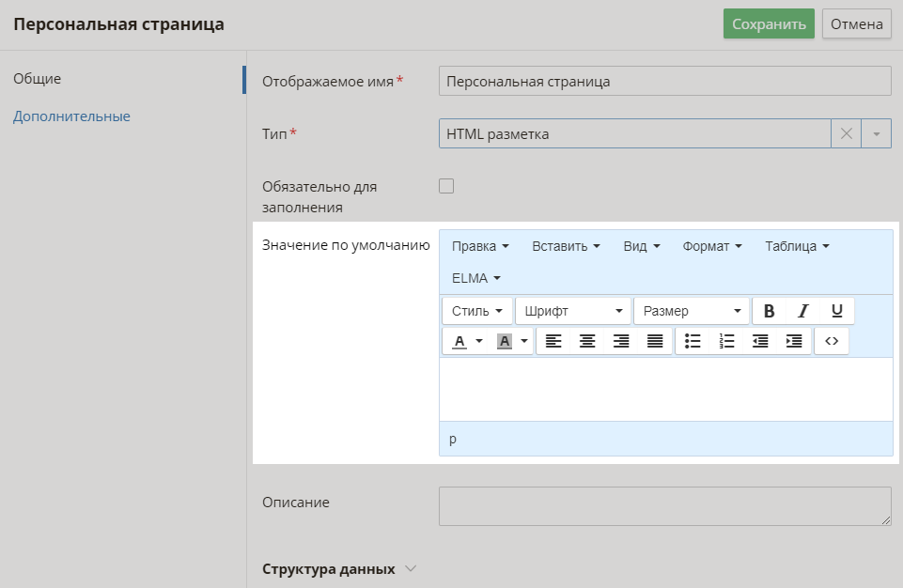
Task: Open the Формат menu
Action: (712, 246)
